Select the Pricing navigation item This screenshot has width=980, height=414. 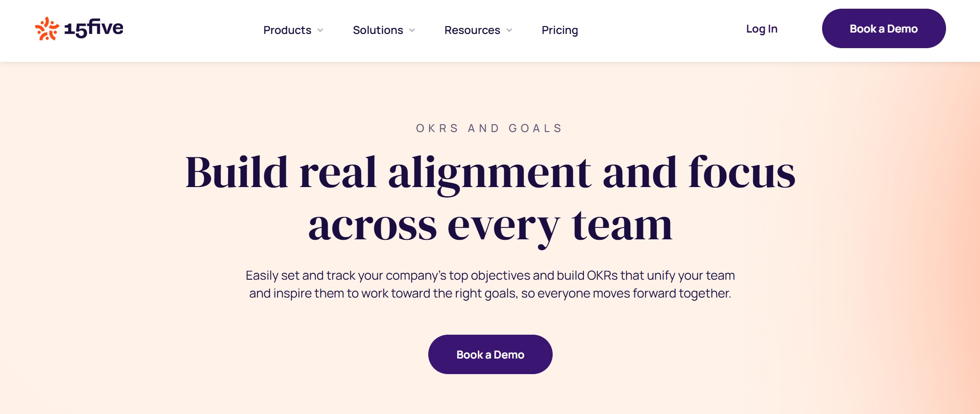(560, 30)
